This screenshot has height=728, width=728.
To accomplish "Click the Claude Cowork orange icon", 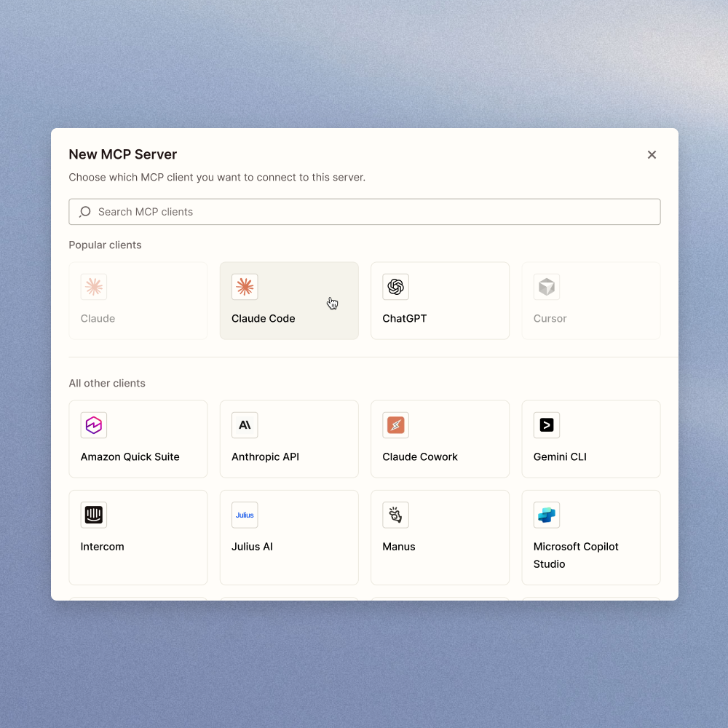I will [395, 425].
